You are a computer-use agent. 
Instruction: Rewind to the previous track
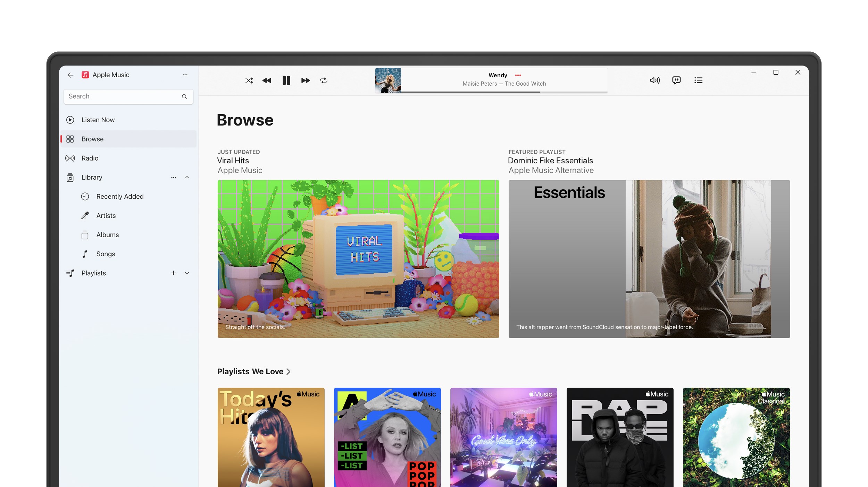click(x=267, y=80)
